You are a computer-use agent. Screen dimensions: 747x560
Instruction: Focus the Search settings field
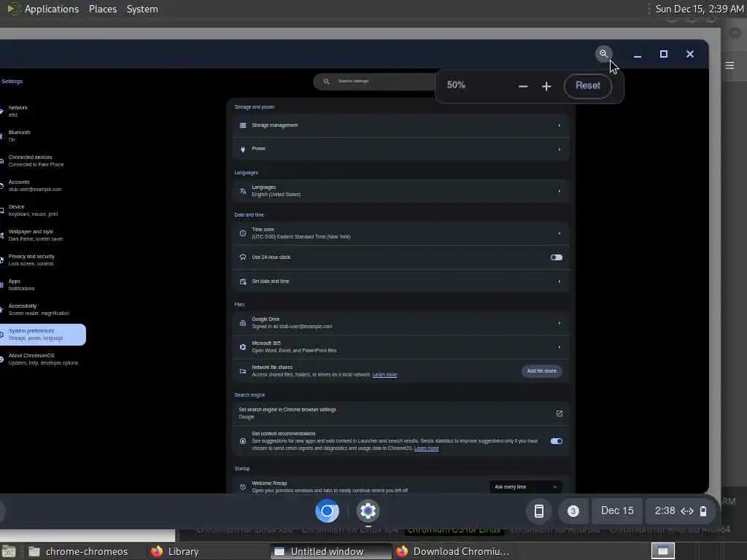click(x=374, y=82)
